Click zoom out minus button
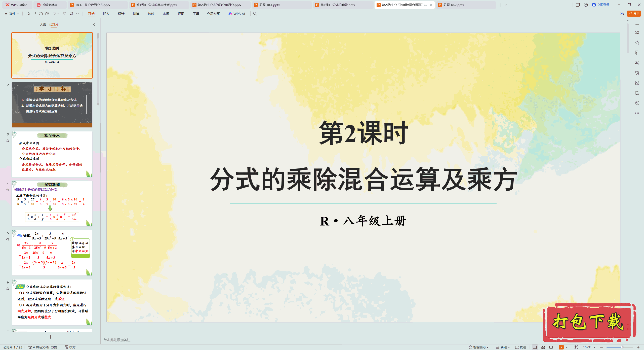The width and height of the screenshot is (644, 350). coord(601,347)
